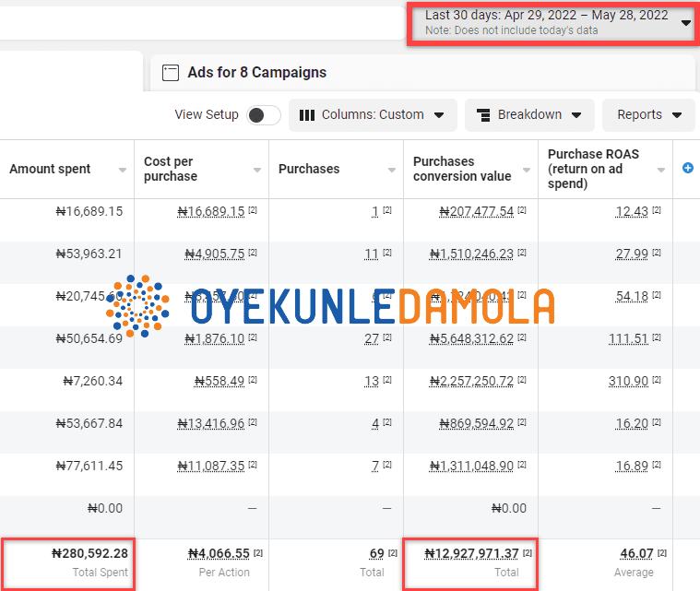The height and width of the screenshot is (591, 700).
Task: Click conversion value ₦869,594.92
Action: (477, 423)
